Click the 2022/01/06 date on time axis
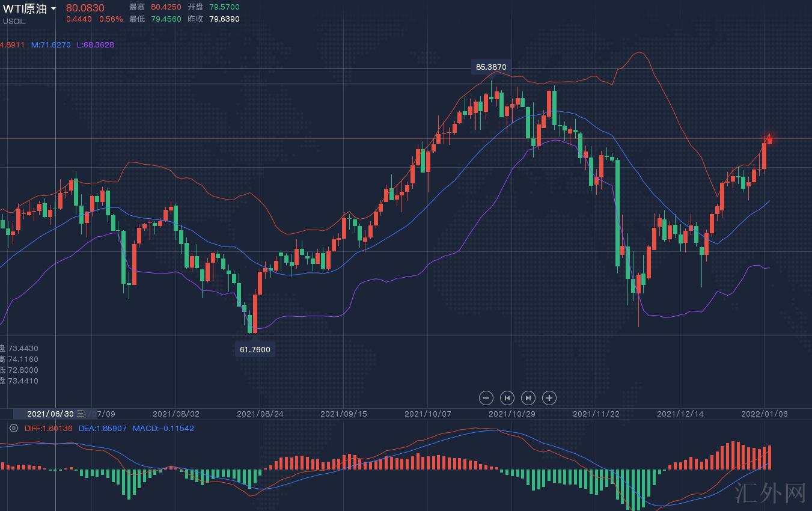The height and width of the screenshot is (511, 812). [764, 414]
